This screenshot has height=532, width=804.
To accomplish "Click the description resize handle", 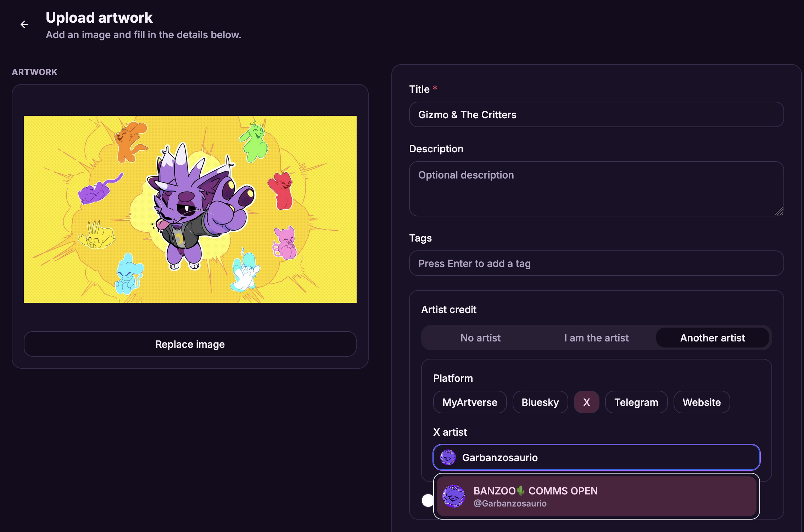I will coord(779,211).
